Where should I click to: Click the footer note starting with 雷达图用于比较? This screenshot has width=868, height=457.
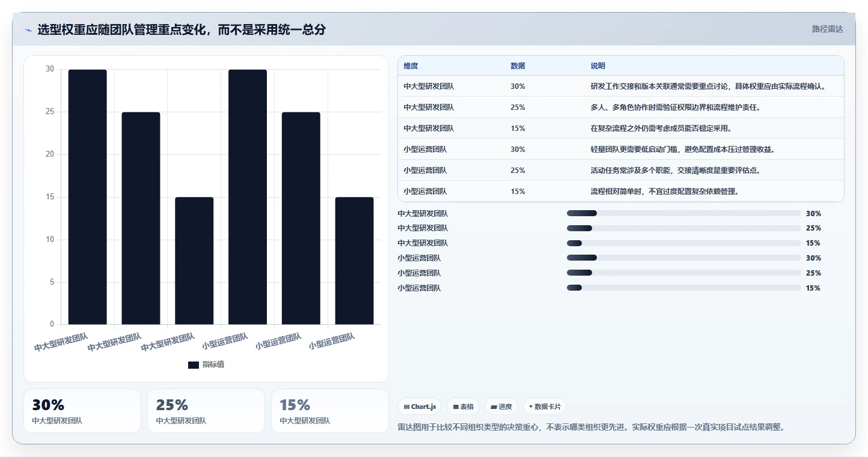point(591,428)
